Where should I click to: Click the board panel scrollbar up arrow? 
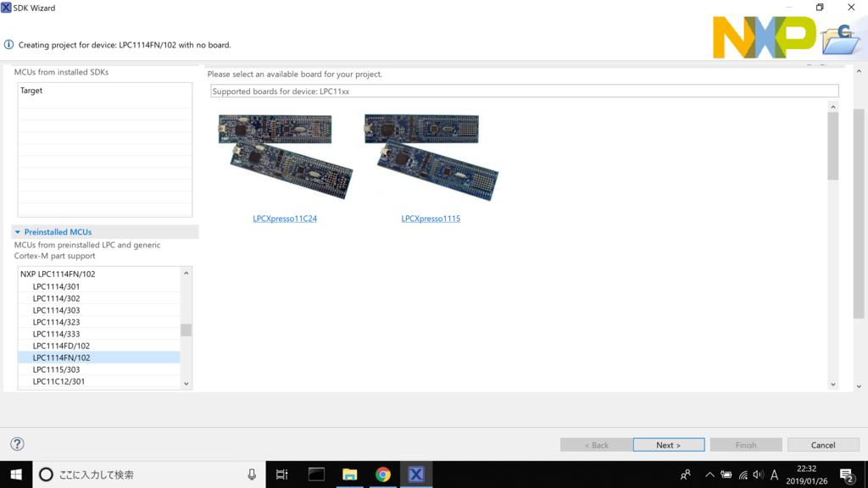tap(833, 107)
